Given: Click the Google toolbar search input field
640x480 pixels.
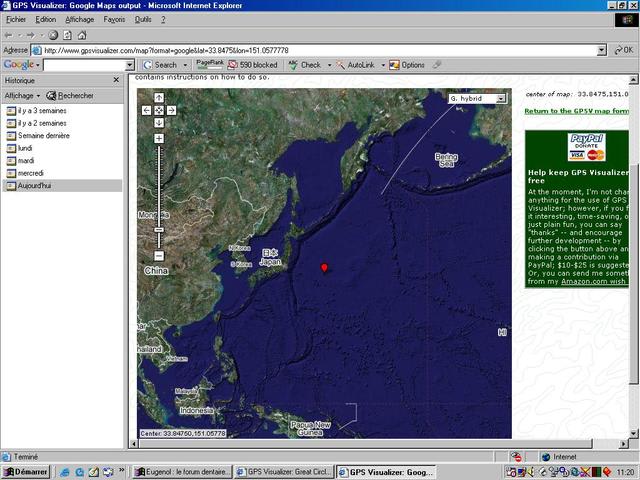Looking at the screenshot, I should tap(85, 64).
